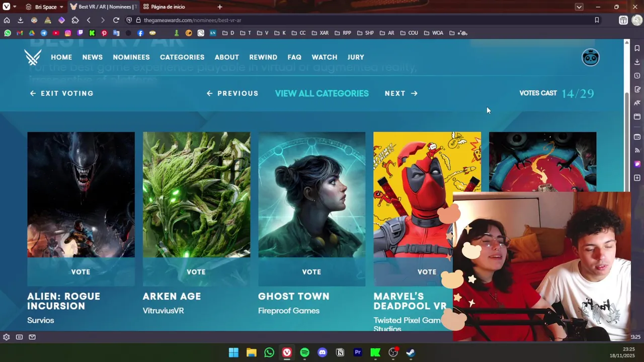644x362 pixels.
Task: Expand the WOA bookmarks folder
Action: [433, 33]
